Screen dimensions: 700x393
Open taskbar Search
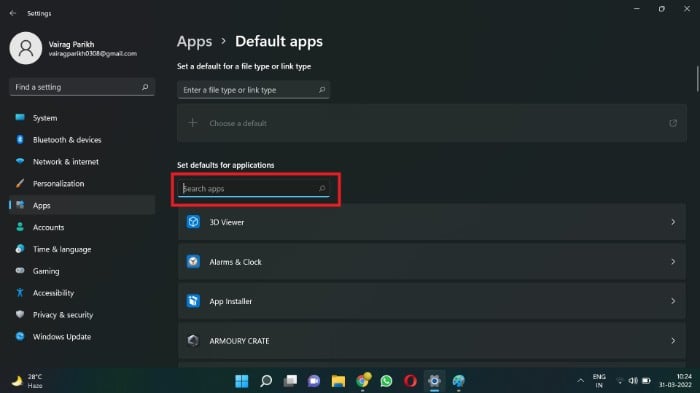(266, 381)
